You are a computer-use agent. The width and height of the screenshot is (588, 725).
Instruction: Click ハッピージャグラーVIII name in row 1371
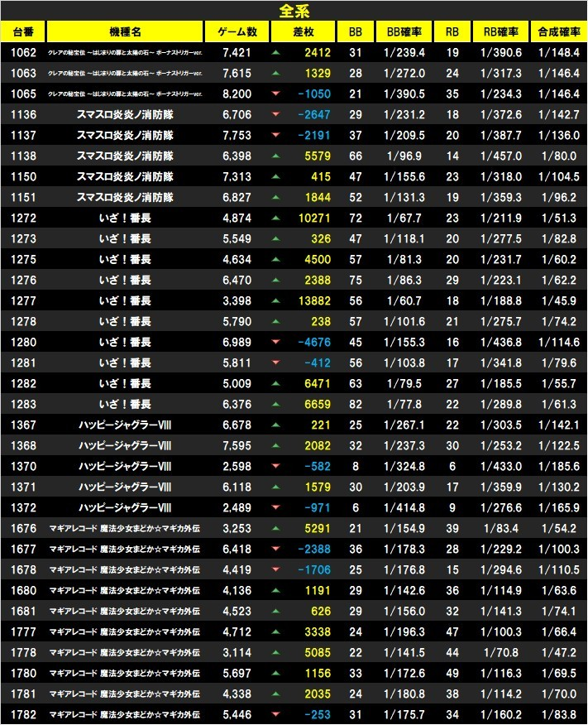point(125,487)
